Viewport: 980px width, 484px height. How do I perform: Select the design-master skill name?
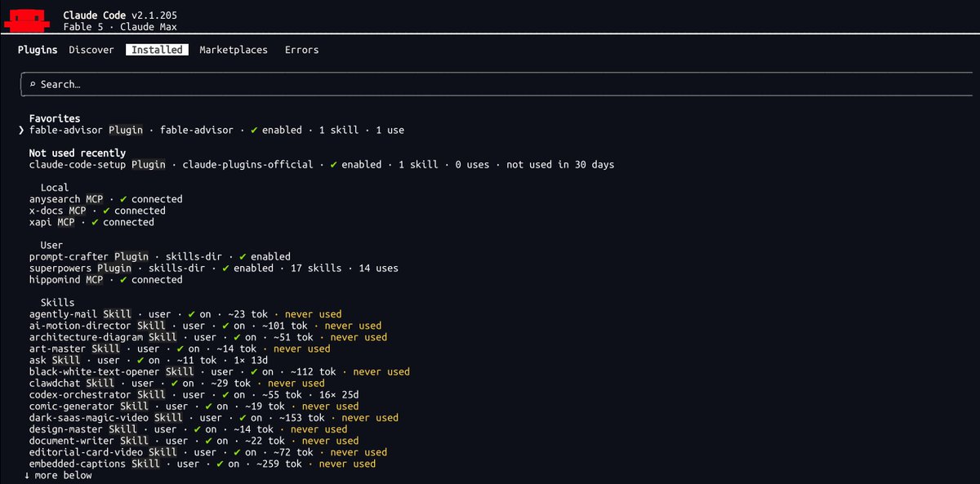click(x=65, y=428)
